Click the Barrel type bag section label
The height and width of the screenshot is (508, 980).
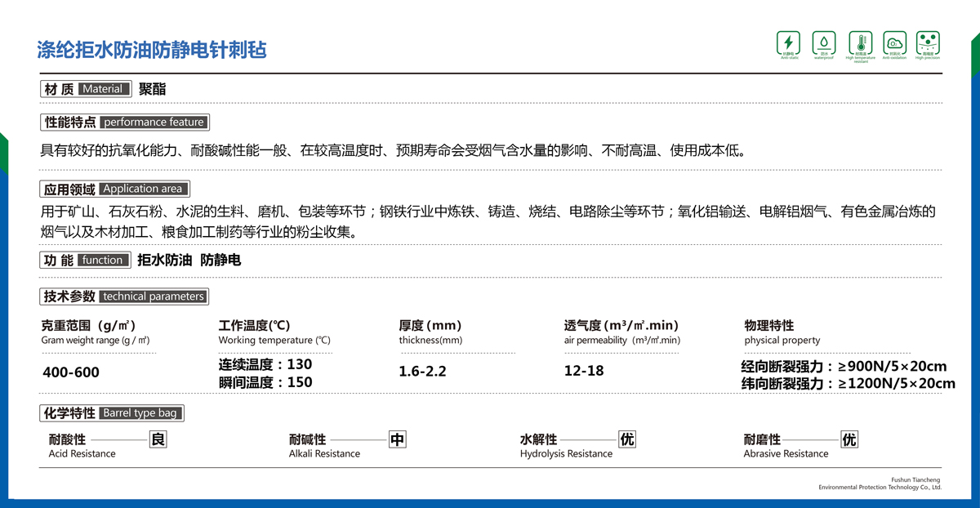(x=112, y=413)
